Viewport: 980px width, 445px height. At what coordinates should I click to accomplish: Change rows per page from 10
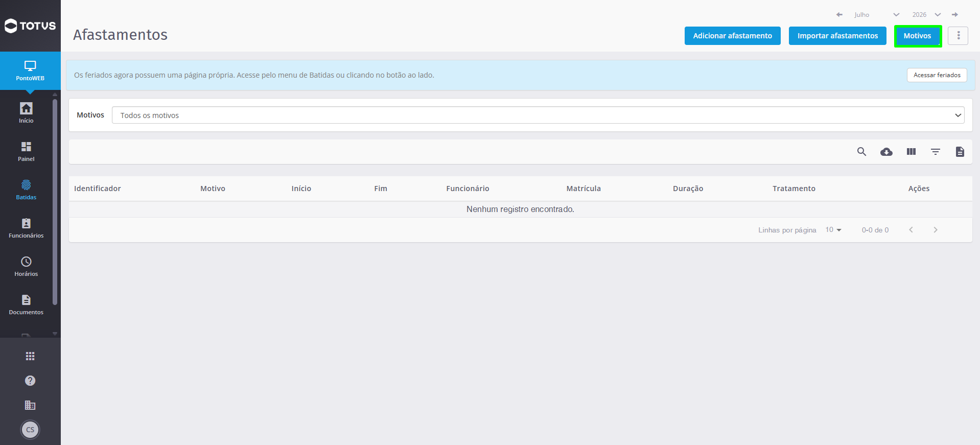[833, 230]
